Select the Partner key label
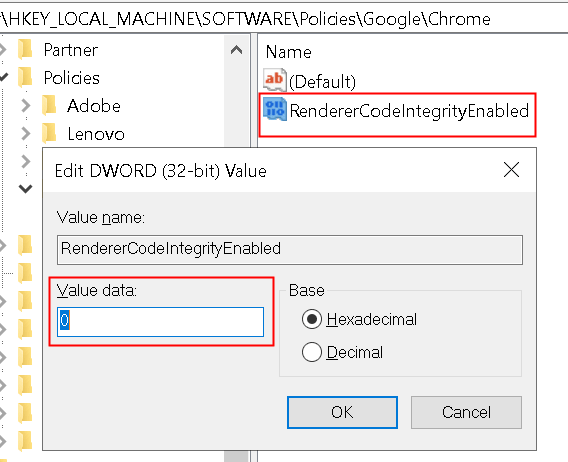Image resolution: width=568 pixels, height=462 pixels. 71,50
